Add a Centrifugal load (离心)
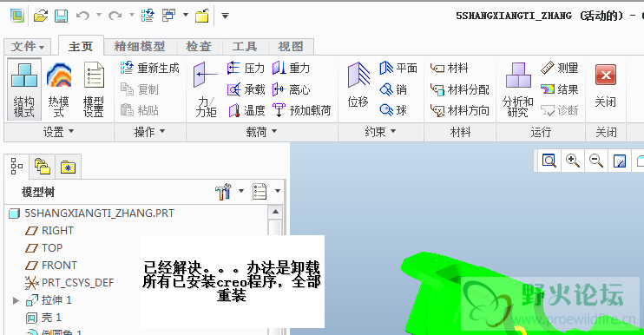Viewport: 644px width, 335px height. (x=292, y=89)
